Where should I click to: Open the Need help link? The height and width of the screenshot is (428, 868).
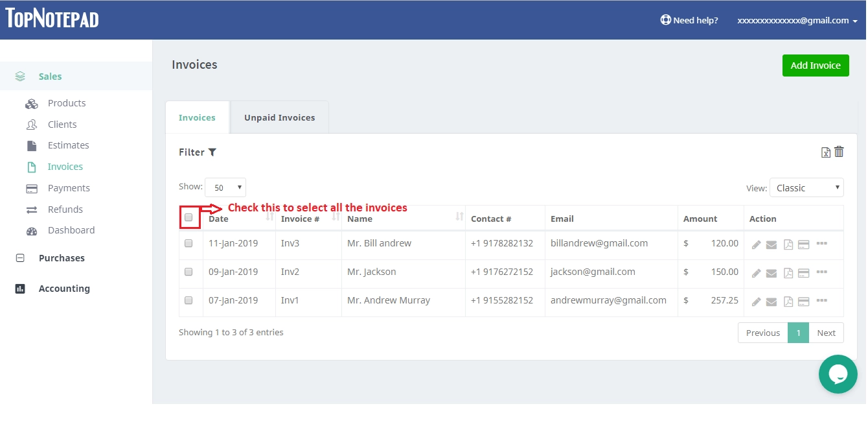pyautogui.click(x=689, y=20)
